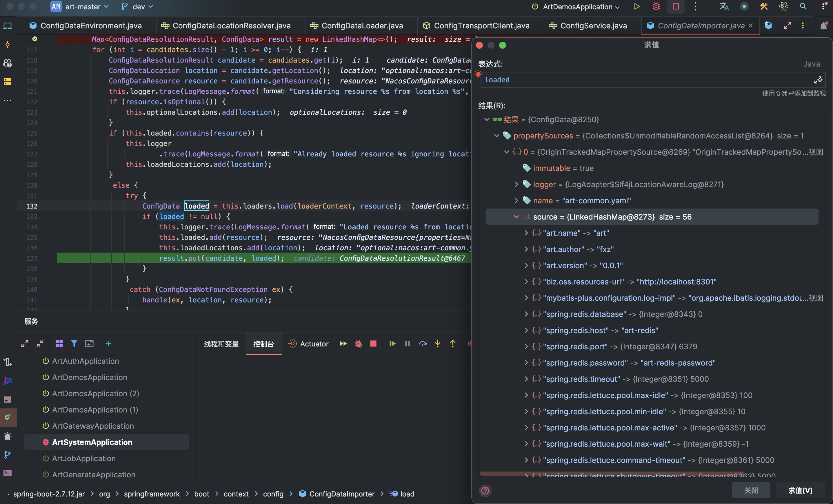Image resolution: width=833 pixels, height=504 pixels.
Task: Click the expression input field
Action: 642,80
